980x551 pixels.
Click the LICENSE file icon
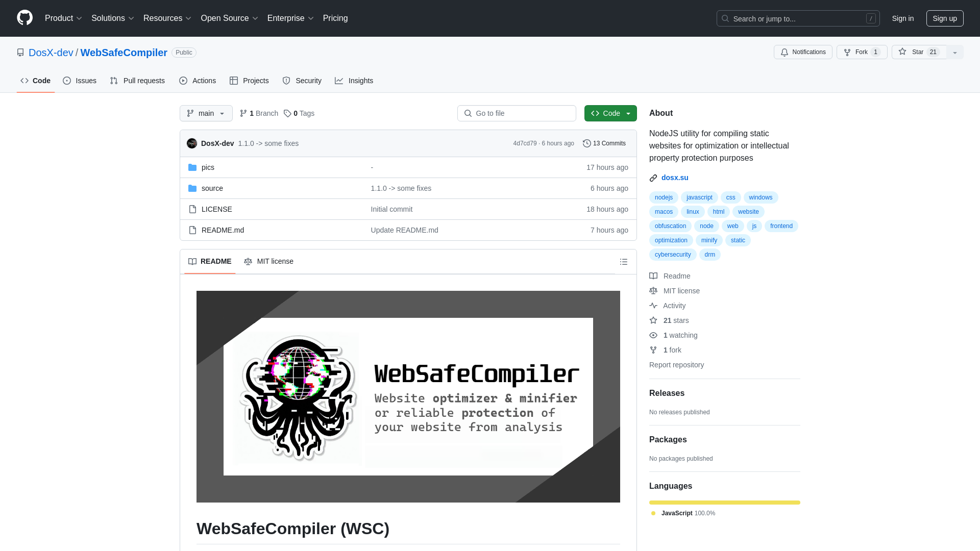click(192, 209)
